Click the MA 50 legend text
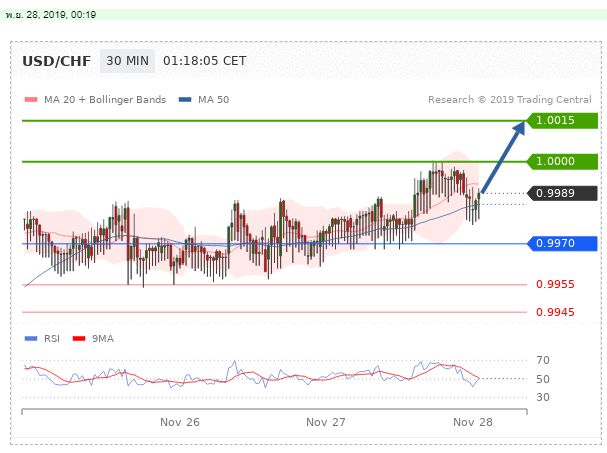 pos(214,100)
